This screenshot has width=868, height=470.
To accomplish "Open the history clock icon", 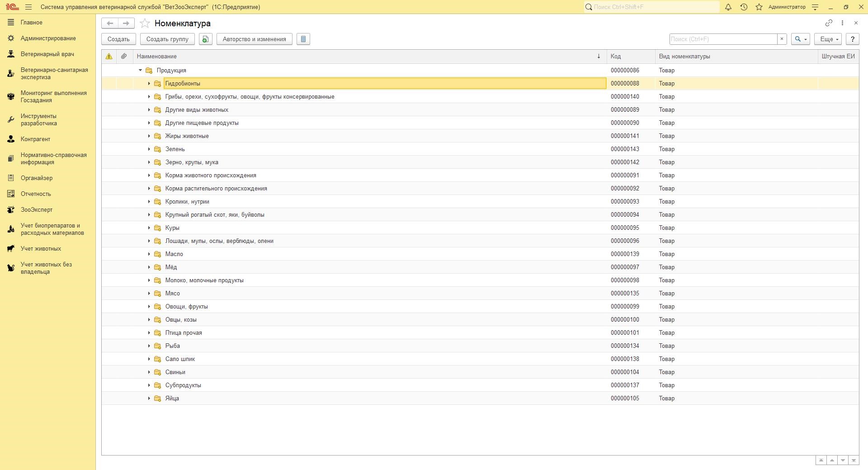I will click(744, 7).
